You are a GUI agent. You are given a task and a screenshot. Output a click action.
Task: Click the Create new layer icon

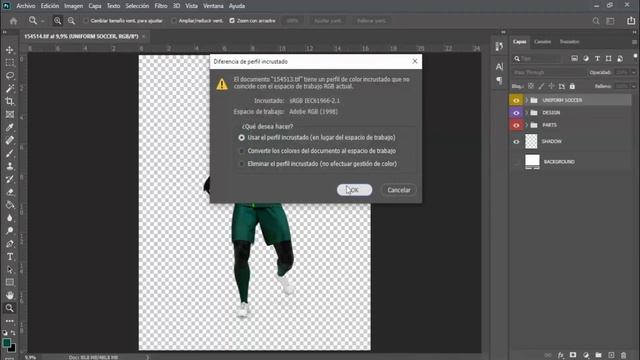point(611,356)
